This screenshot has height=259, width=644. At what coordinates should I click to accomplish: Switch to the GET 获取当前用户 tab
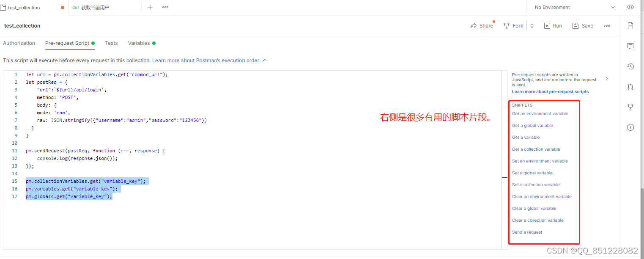[x=104, y=8]
